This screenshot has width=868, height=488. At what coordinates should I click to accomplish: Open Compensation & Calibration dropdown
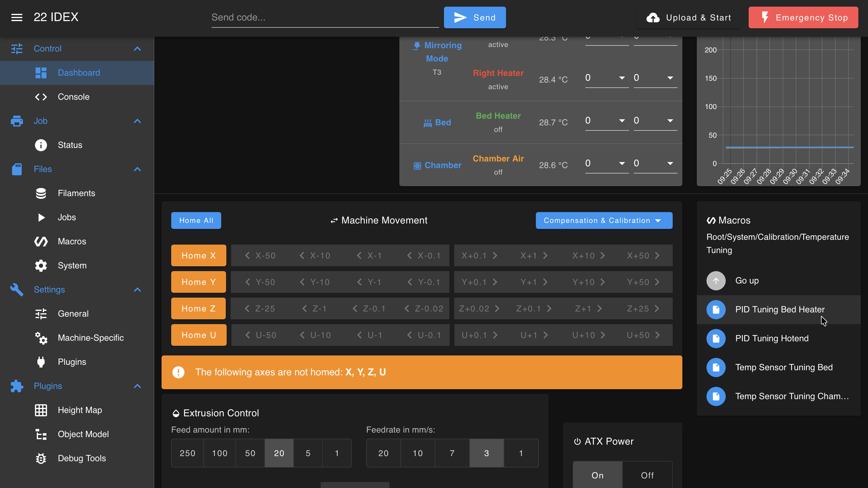coord(604,221)
